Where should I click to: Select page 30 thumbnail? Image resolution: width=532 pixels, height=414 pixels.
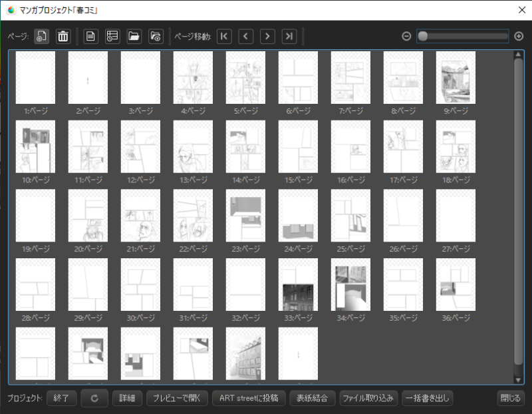pyautogui.click(x=140, y=284)
